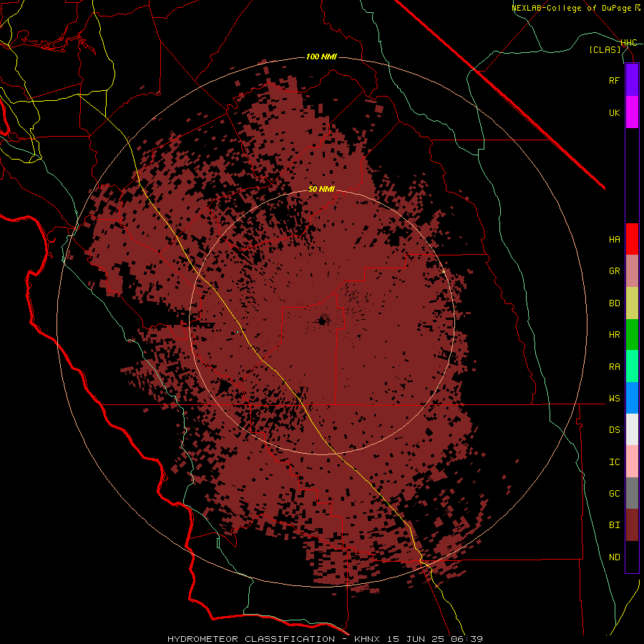This screenshot has height=644, width=644.
Task: Click the 50 NMI range ring label
Action: 321,190
